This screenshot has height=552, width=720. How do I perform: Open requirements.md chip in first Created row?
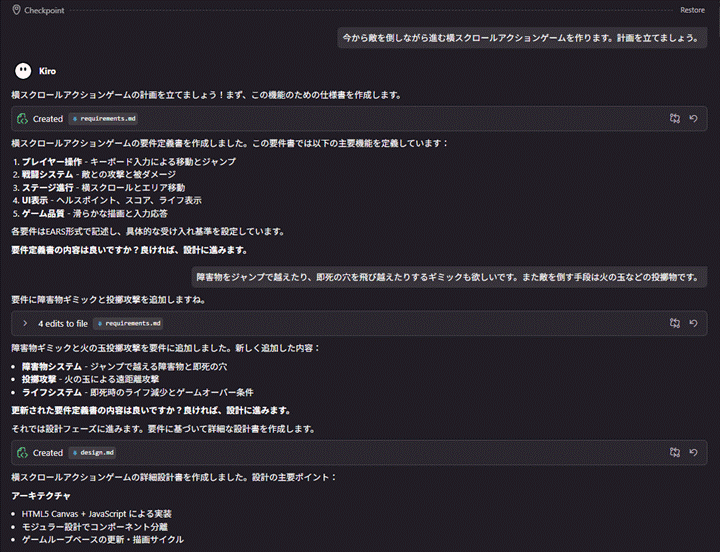[103, 118]
